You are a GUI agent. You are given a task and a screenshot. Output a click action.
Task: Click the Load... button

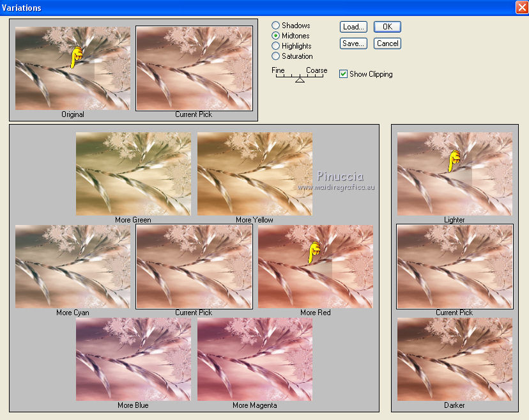point(353,27)
